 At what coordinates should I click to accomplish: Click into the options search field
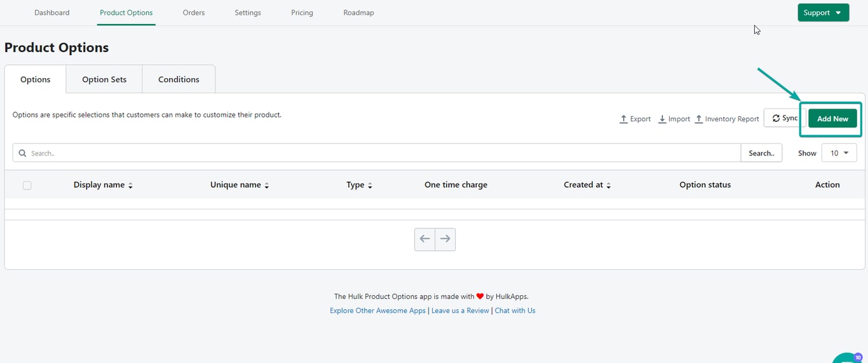(381, 153)
